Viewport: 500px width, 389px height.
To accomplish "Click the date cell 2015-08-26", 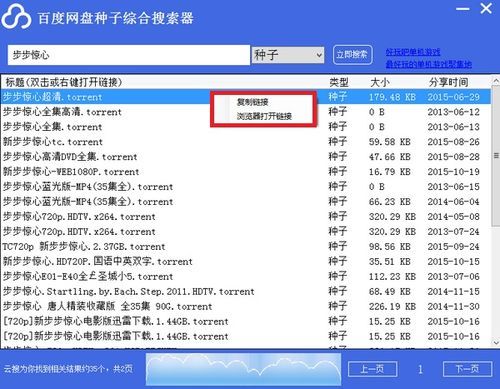I will (x=454, y=142).
